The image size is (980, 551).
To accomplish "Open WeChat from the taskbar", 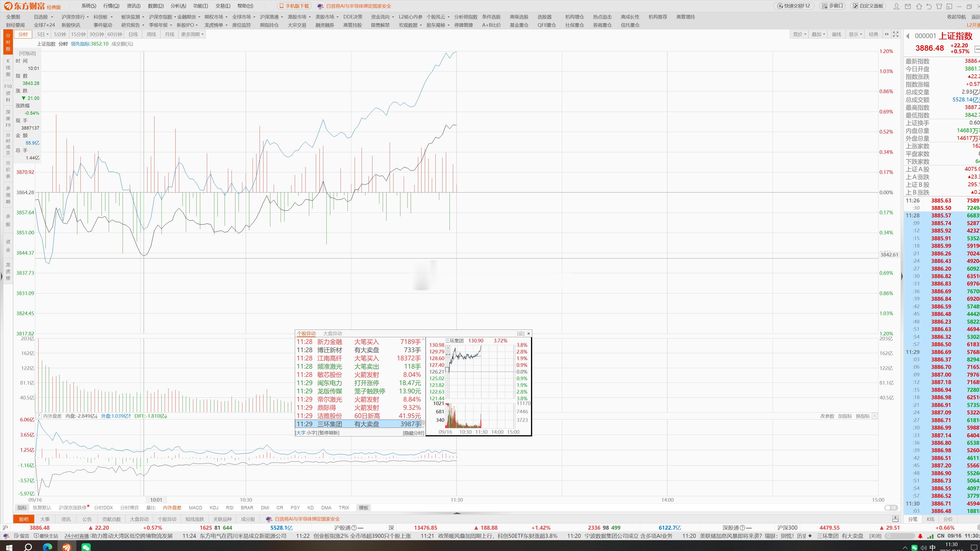I will coord(86,547).
